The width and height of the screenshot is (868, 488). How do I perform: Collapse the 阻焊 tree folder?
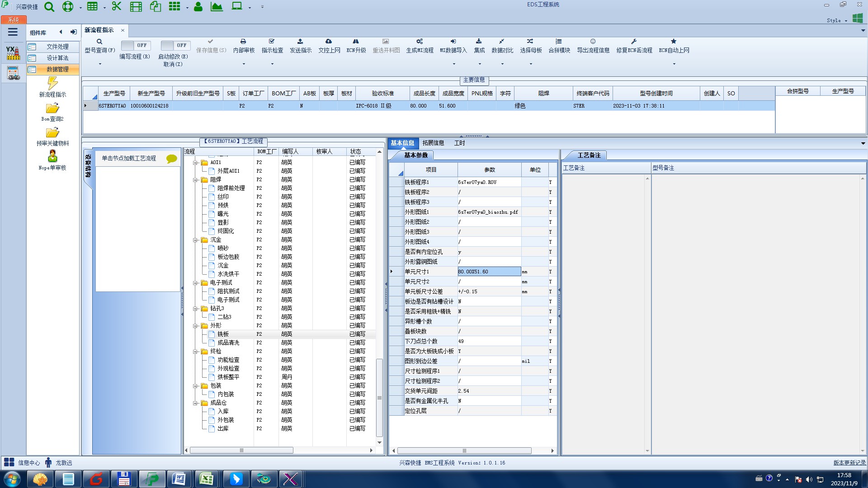196,180
